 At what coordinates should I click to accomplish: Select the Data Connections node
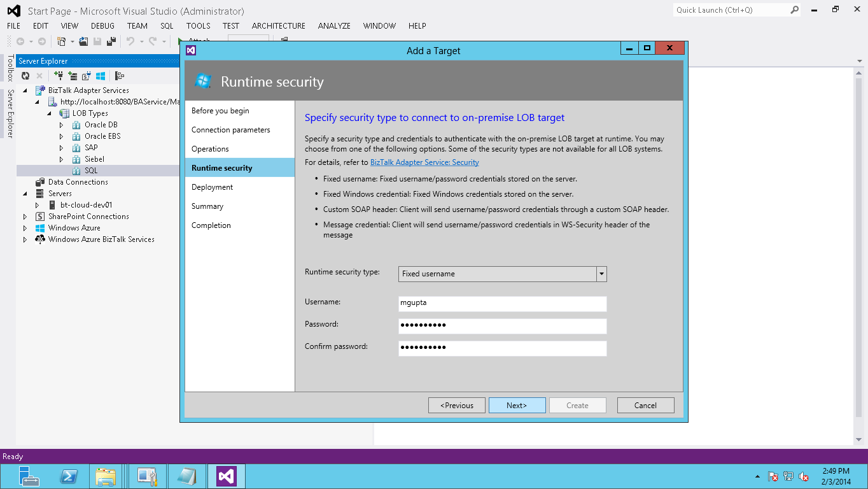coord(78,182)
